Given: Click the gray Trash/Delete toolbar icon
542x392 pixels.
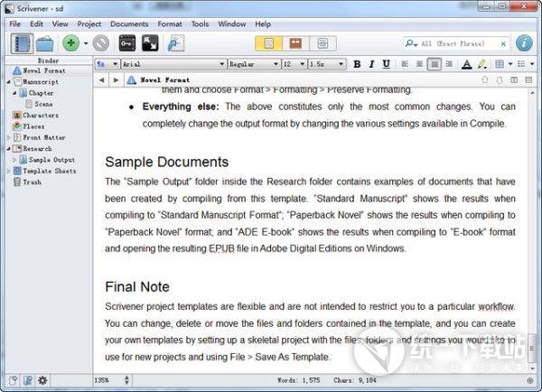Looking at the screenshot, I should click(100, 43).
